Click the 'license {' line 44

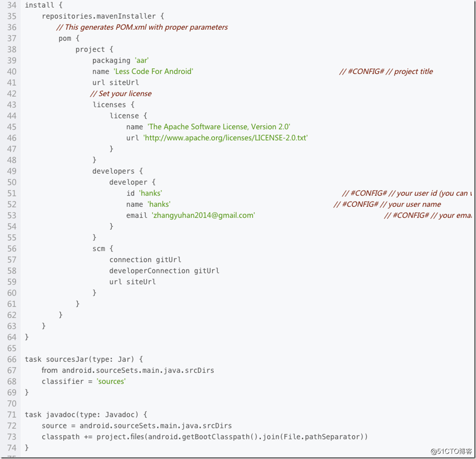coord(129,116)
